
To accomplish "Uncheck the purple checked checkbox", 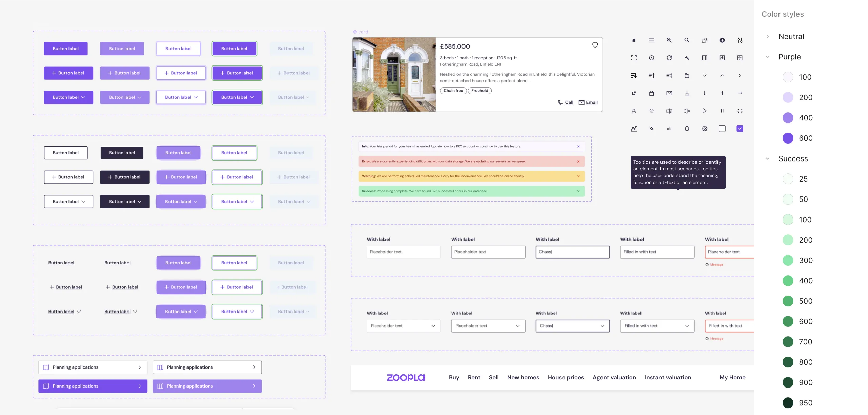I will [740, 129].
